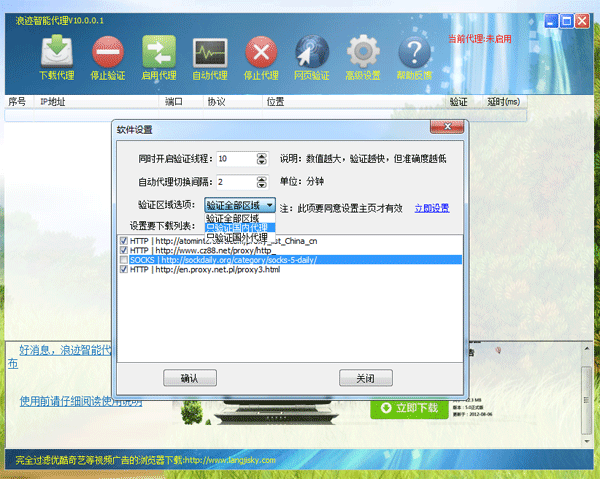The image size is (600, 479).
Task: Click the 下载代理 download proxy icon
Action: [x=55, y=55]
